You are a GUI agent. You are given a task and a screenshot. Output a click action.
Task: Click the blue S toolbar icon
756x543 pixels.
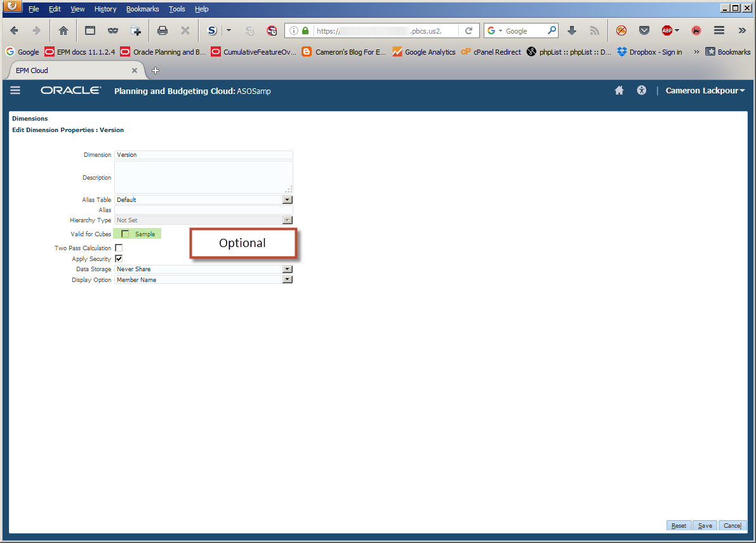[x=212, y=30]
